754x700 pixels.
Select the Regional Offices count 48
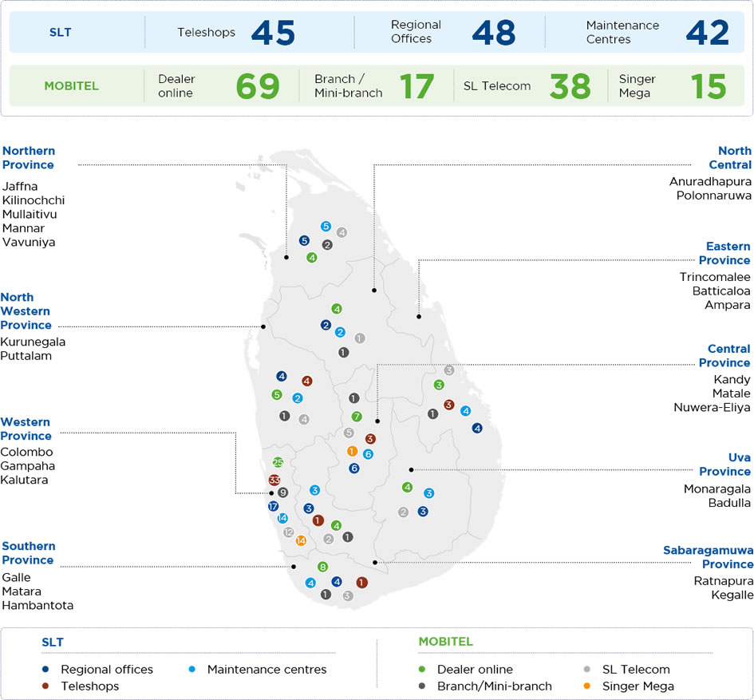[x=494, y=33]
